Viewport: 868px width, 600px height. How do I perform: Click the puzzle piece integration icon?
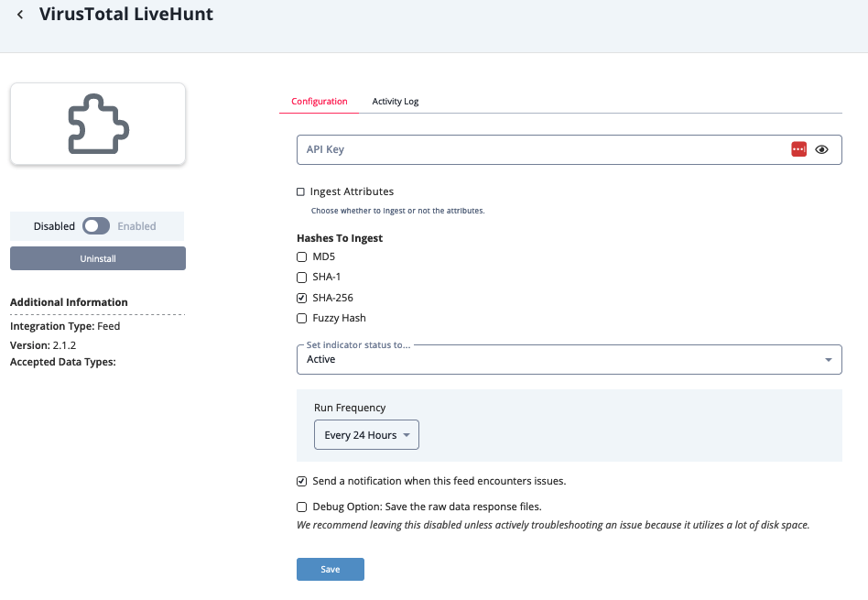(98, 125)
